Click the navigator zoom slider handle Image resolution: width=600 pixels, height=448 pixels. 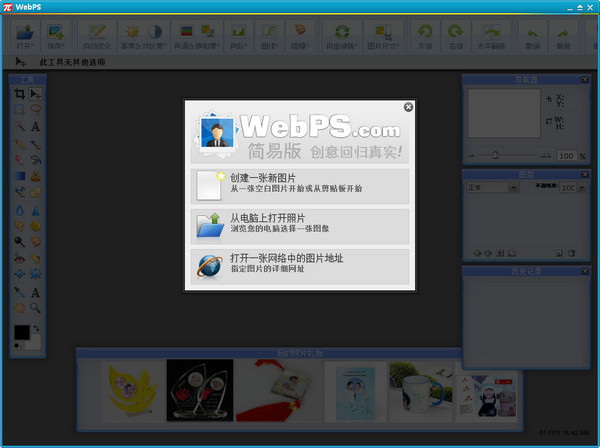pyautogui.click(x=496, y=155)
